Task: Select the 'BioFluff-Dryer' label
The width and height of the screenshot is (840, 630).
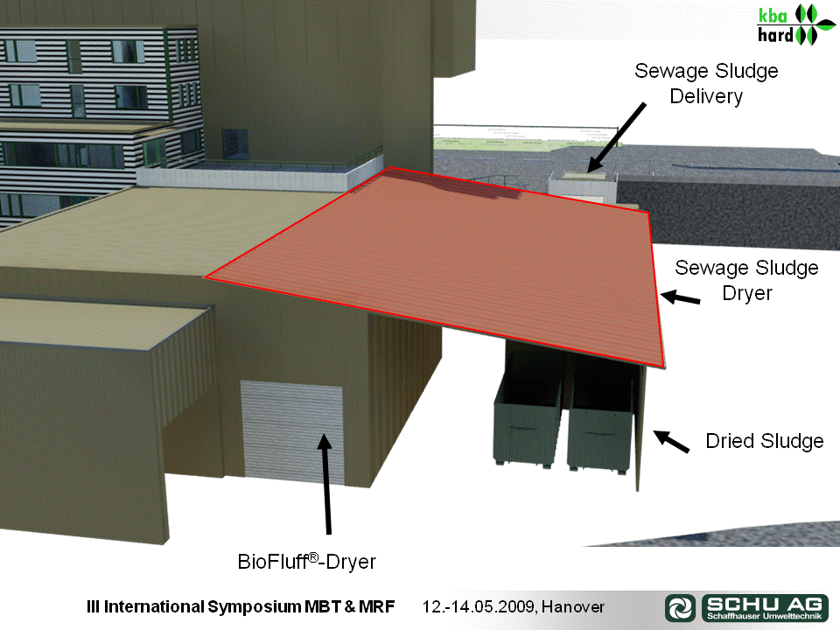Action: pos(306,561)
